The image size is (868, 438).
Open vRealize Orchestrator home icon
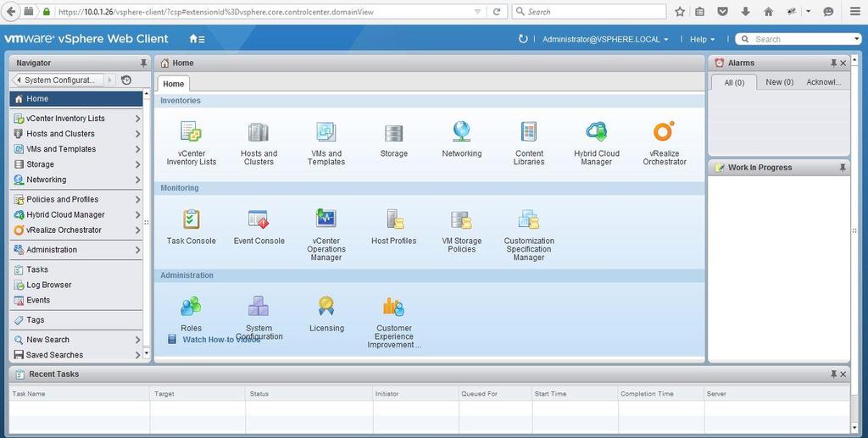pyautogui.click(x=664, y=131)
